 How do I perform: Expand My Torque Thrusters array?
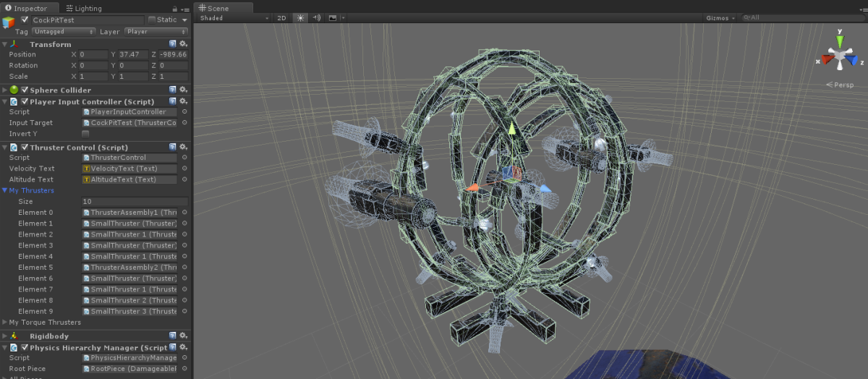[x=5, y=323]
